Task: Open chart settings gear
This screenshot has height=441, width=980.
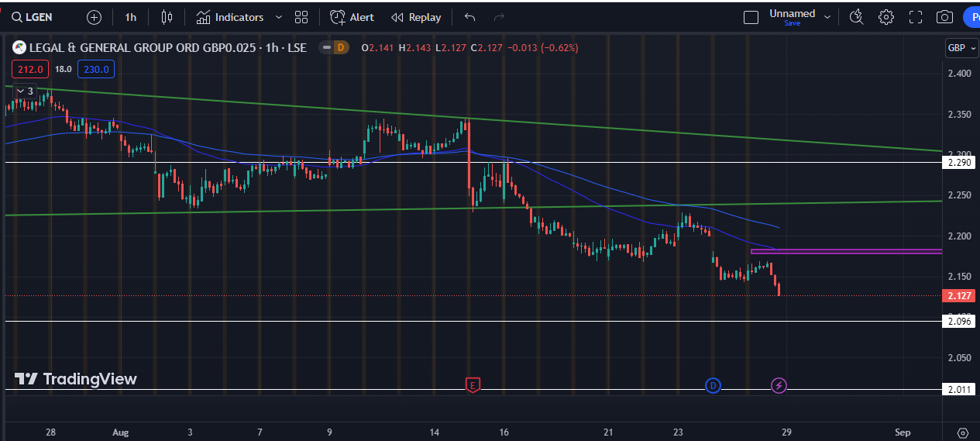Action: 886,17
